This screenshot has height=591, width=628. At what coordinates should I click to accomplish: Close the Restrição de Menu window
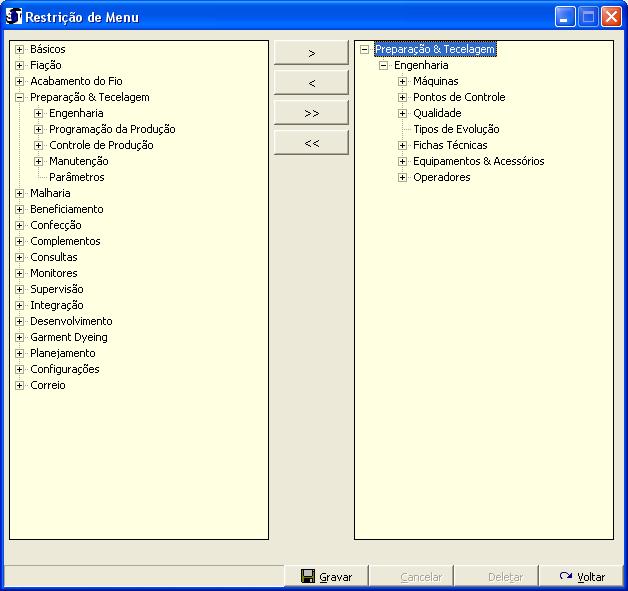pos(610,17)
